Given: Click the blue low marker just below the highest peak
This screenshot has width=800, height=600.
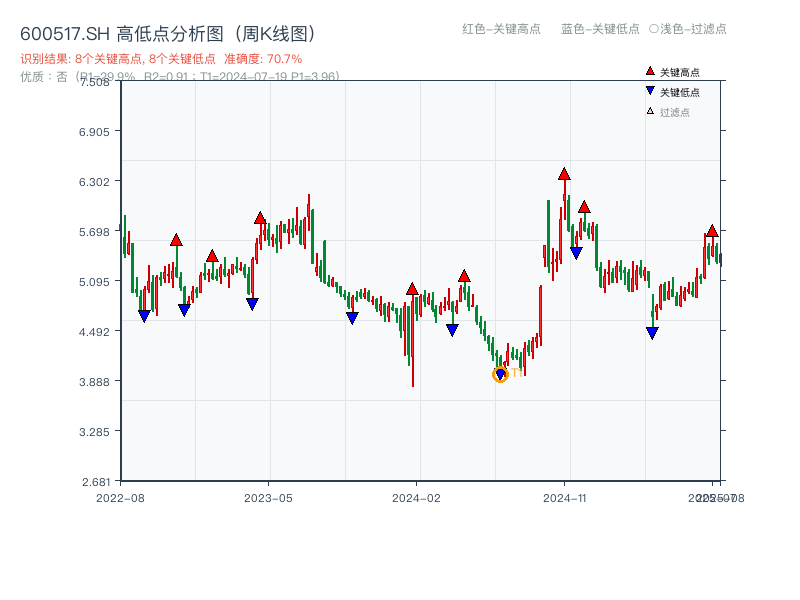Looking at the screenshot, I should 576,253.
